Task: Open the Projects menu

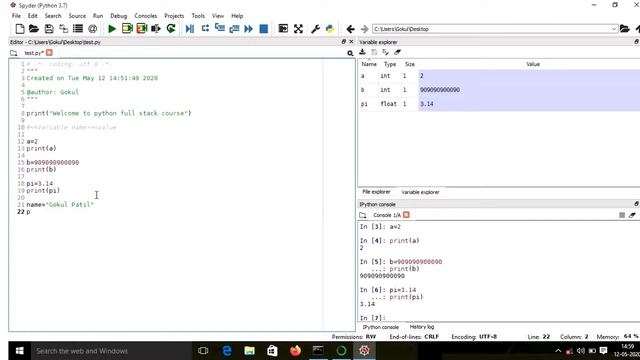Action: 174,16
